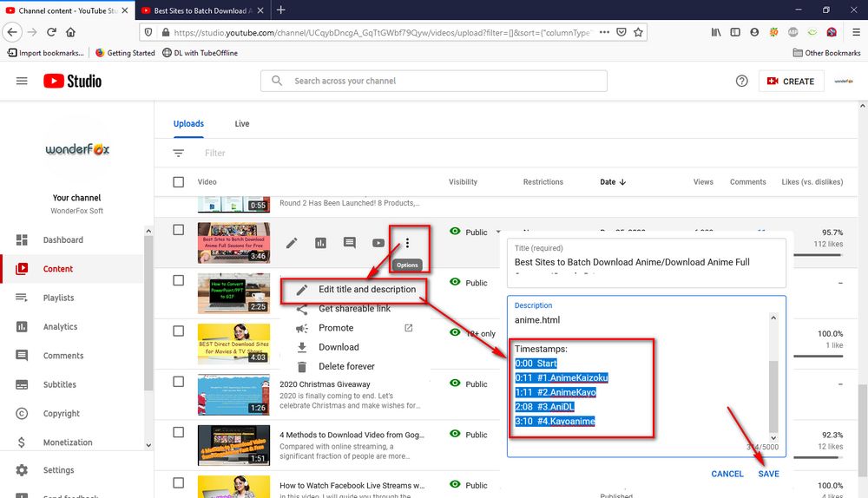This screenshot has width=868, height=498.
Task: Go to Analytics in the sidebar
Action: click(x=60, y=326)
